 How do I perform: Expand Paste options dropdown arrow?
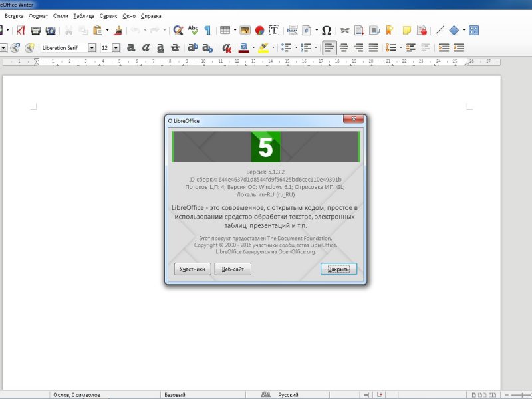coord(107,31)
